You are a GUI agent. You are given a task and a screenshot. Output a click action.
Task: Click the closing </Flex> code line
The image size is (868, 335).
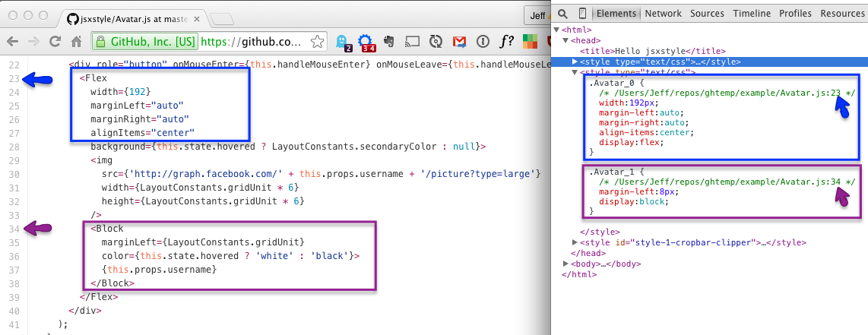coord(99,296)
